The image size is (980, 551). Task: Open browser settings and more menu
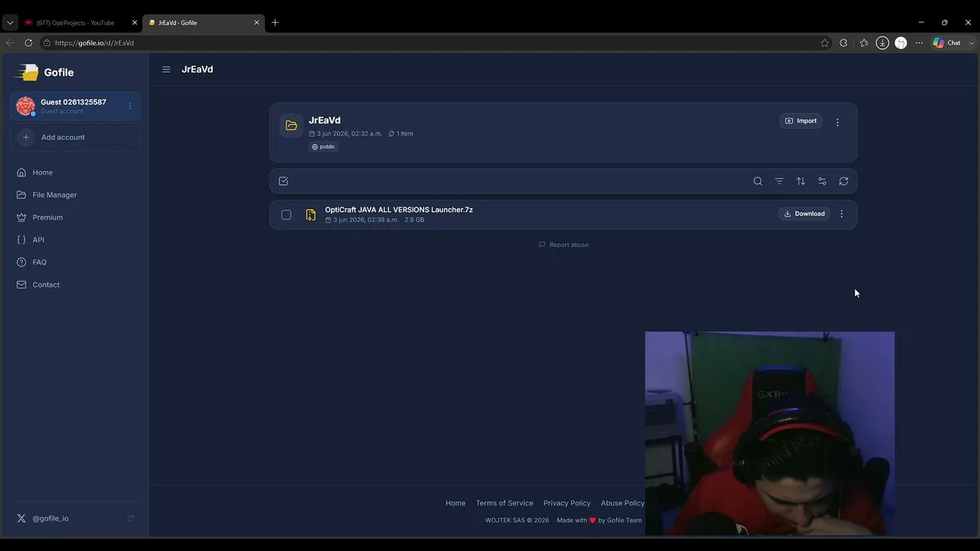click(920, 43)
